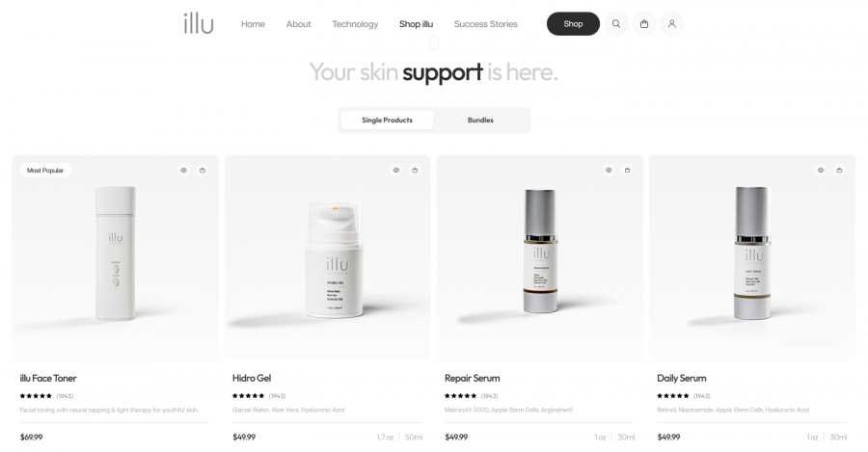Image resolution: width=868 pixels, height=452 pixels.
Task: Open the search icon in header
Action: tap(616, 24)
